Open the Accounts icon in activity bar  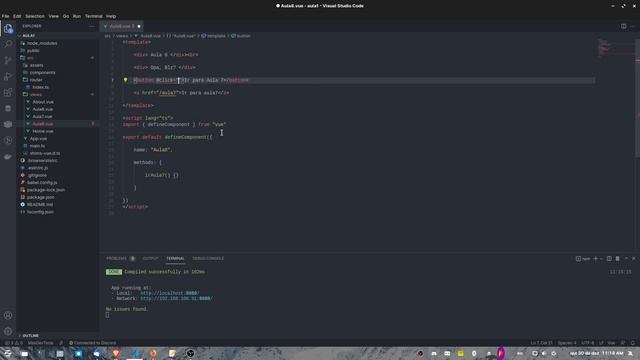coord(8,316)
